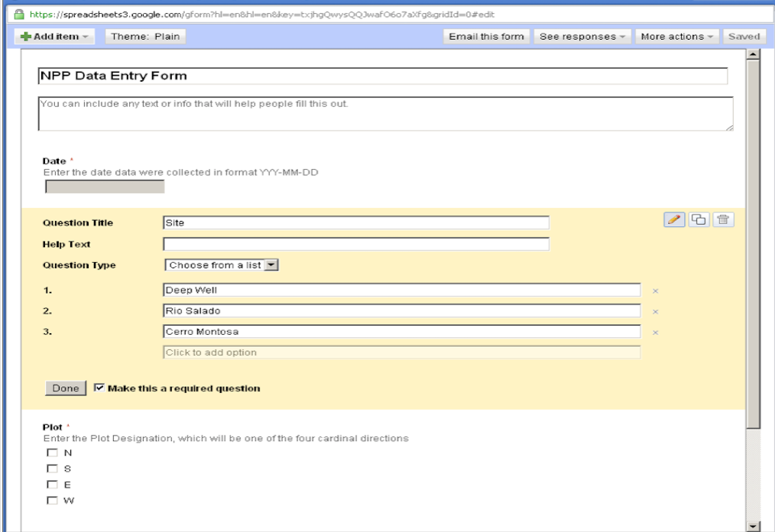775x532 pixels.
Task: Remove the Cerro Montosa option with X
Action: pyautogui.click(x=656, y=332)
